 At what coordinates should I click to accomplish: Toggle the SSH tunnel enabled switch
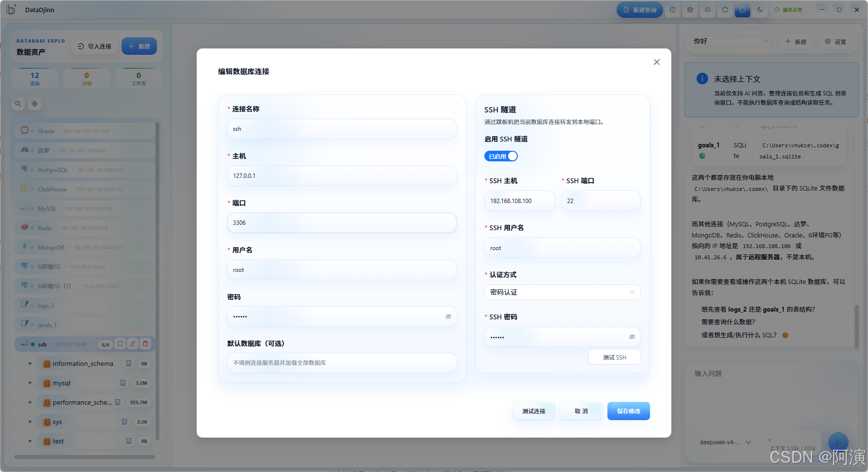coord(501,156)
